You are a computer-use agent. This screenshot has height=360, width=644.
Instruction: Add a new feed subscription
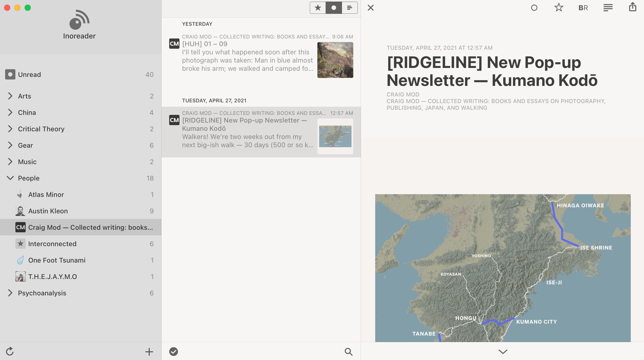(149, 352)
